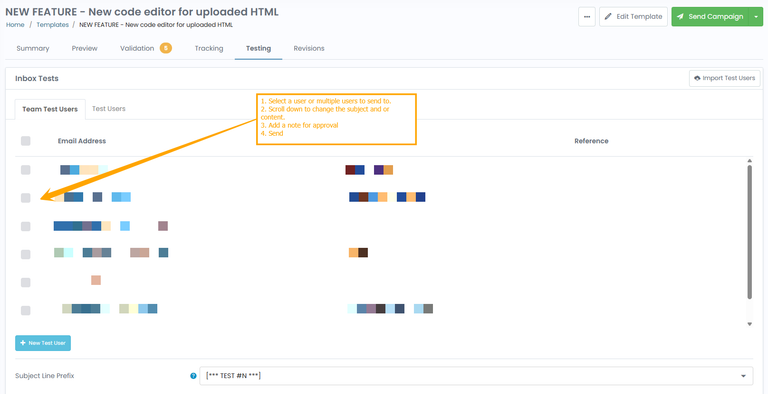Select the Team Test Users sub-tab

click(x=50, y=109)
